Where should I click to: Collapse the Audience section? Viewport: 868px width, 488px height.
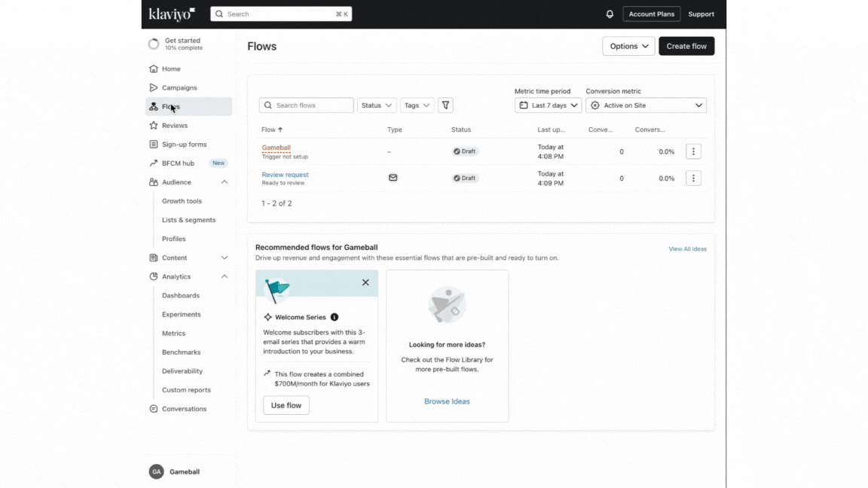(x=225, y=182)
